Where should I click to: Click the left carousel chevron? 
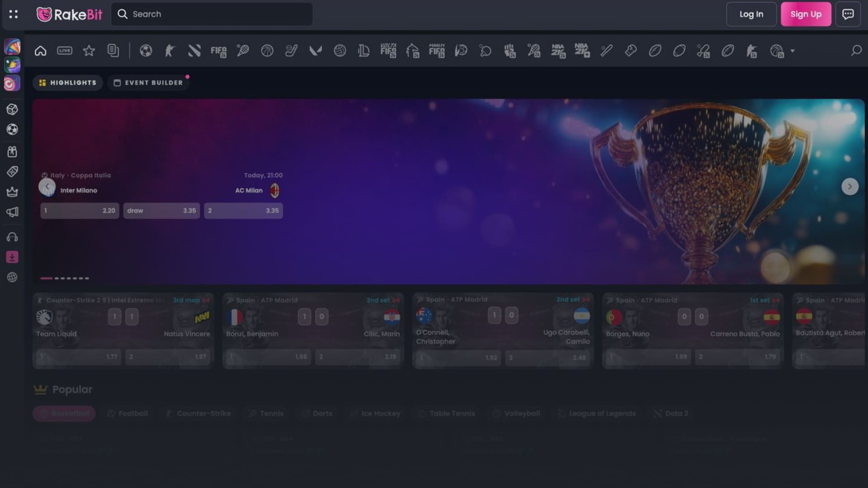point(47,186)
